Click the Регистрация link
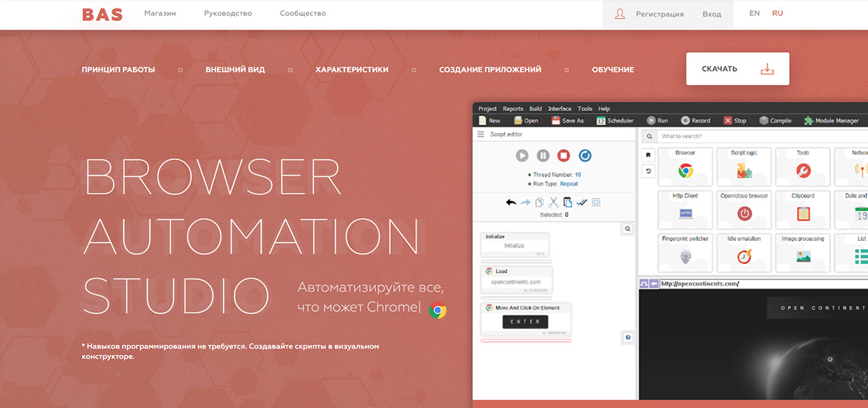This screenshot has width=868, height=408. pos(660,14)
